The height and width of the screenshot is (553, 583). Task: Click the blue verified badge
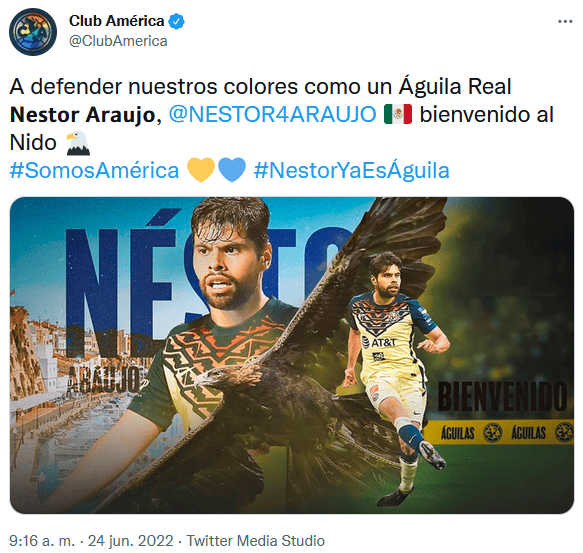[x=177, y=21]
